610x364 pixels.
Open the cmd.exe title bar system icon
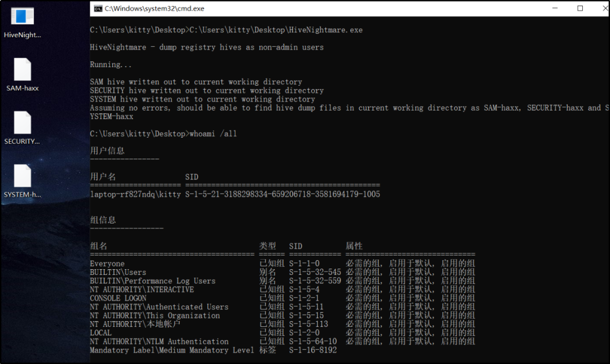coord(98,8)
